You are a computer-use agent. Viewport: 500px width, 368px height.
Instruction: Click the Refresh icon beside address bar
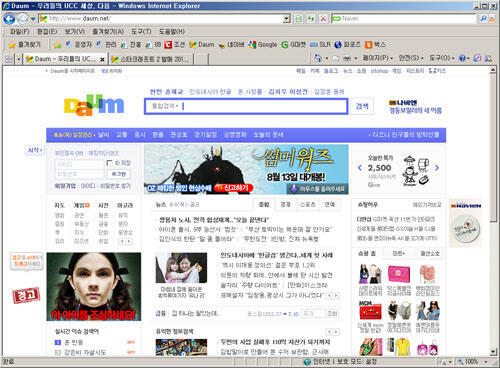click(311, 19)
